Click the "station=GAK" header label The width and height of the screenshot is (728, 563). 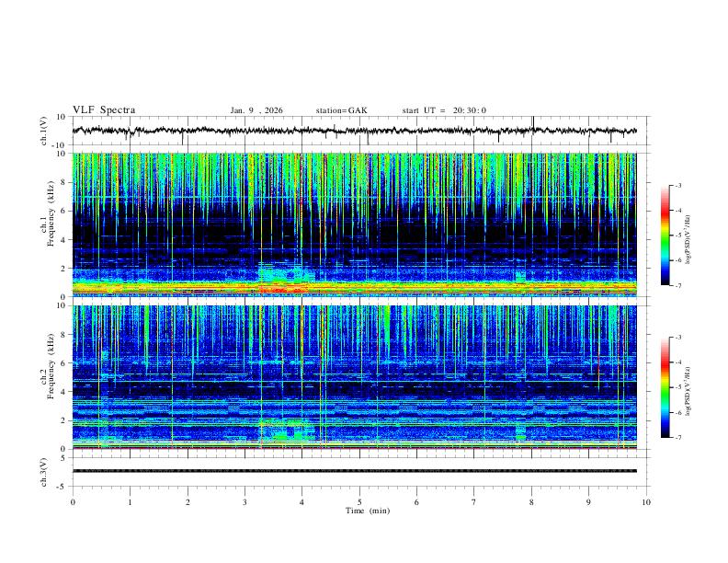tap(341, 110)
